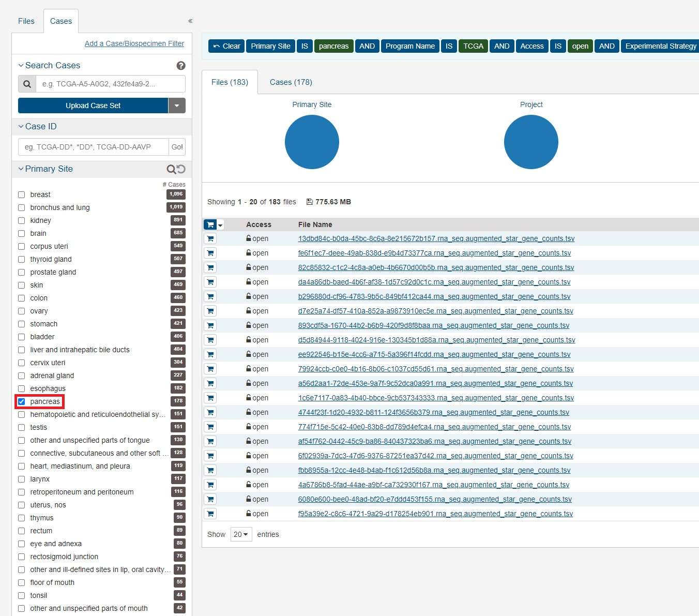This screenshot has height=616, width=699.
Task: Add file fe6f1ec7 to cart
Action: click(x=210, y=253)
